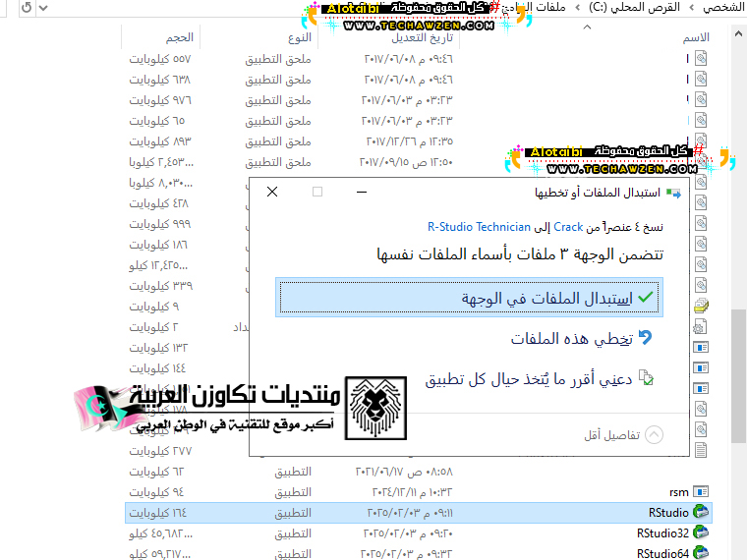Viewport: 747px width, 560px height.
Task: Minimize the replace files dialog
Action: (362, 192)
